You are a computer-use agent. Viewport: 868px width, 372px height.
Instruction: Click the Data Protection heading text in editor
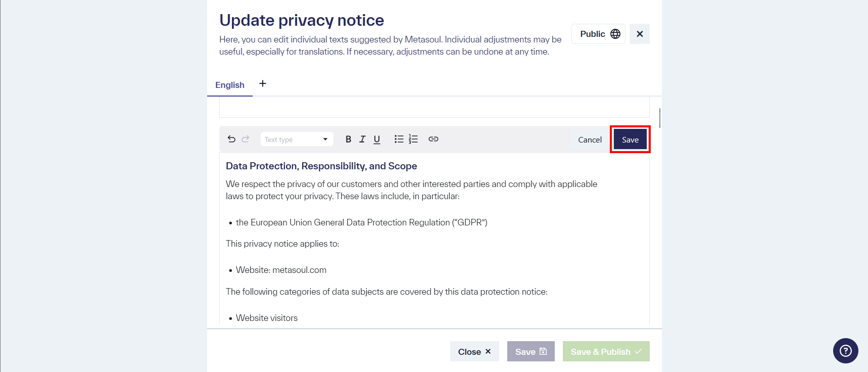click(321, 166)
